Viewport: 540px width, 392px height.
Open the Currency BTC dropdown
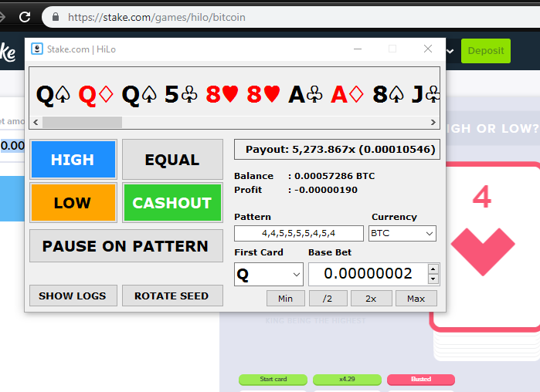[x=402, y=234]
